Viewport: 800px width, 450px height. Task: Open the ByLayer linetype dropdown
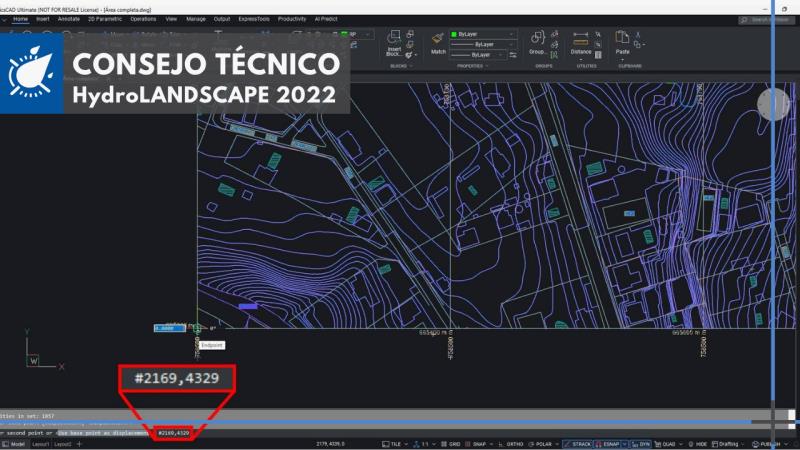pos(483,44)
